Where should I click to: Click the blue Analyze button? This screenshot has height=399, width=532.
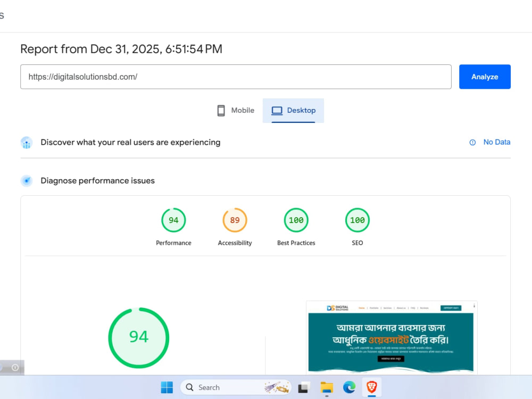pyautogui.click(x=485, y=77)
